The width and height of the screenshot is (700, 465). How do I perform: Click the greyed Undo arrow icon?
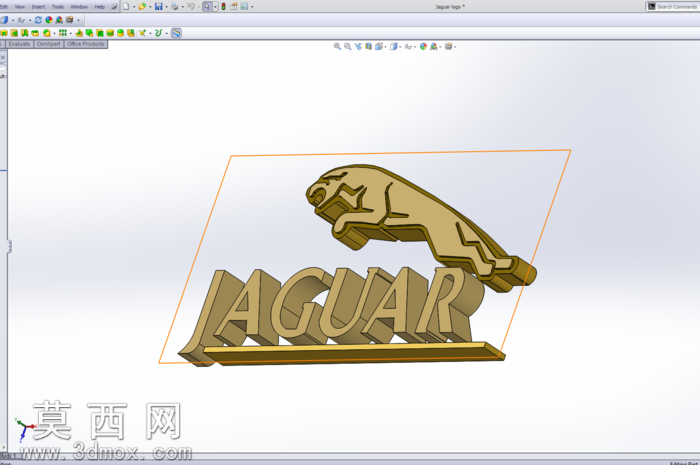coord(191,7)
